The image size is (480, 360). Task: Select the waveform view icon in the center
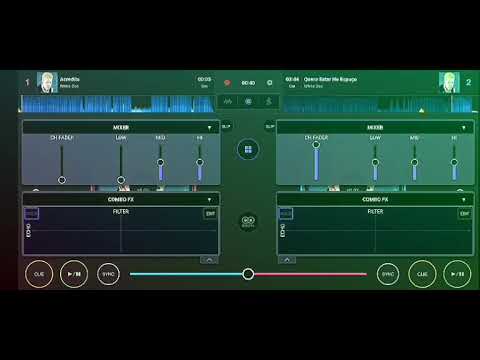(x=228, y=101)
